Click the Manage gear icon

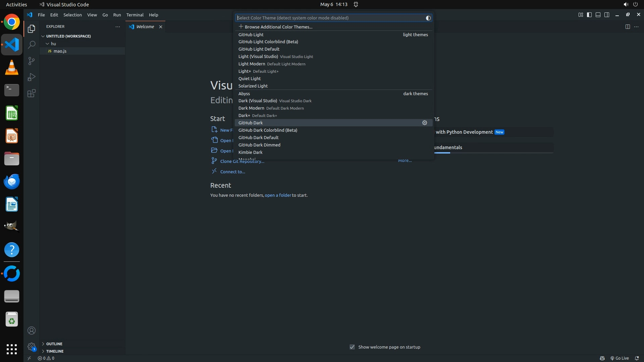(x=31, y=346)
